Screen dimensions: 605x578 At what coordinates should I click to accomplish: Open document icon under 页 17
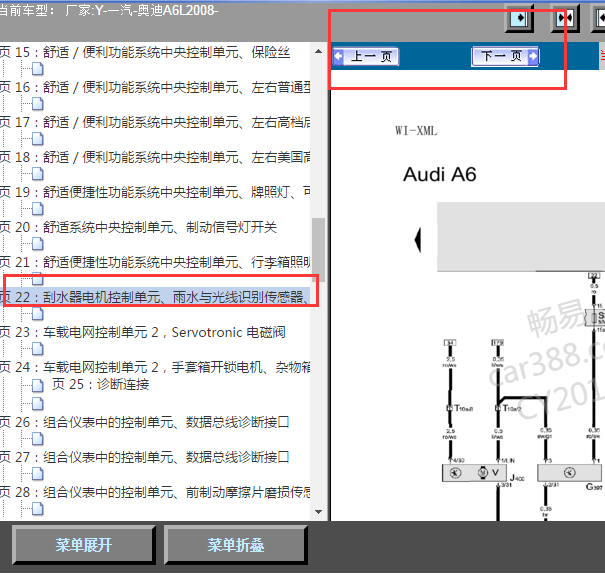click(x=37, y=139)
